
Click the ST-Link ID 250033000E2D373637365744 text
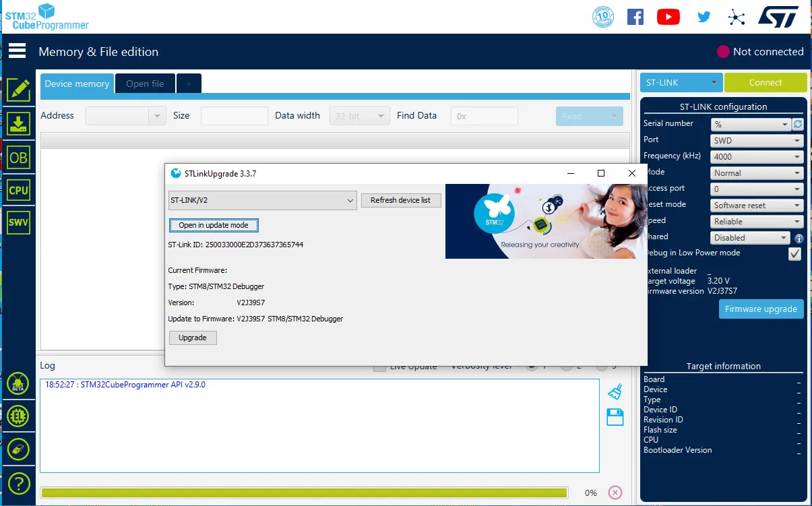pos(236,245)
